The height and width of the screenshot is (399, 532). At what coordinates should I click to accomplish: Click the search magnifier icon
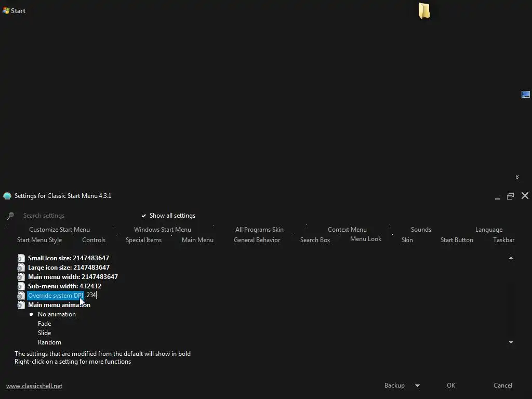pyautogui.click(x=10, y=216)
